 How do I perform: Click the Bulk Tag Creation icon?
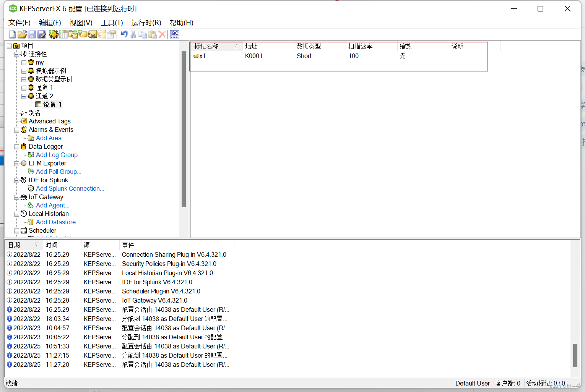pyautogui.click(x=92, y=34)
